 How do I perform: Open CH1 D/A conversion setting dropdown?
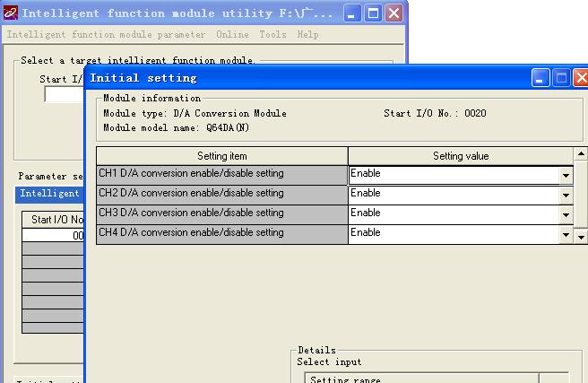[566, 175]
